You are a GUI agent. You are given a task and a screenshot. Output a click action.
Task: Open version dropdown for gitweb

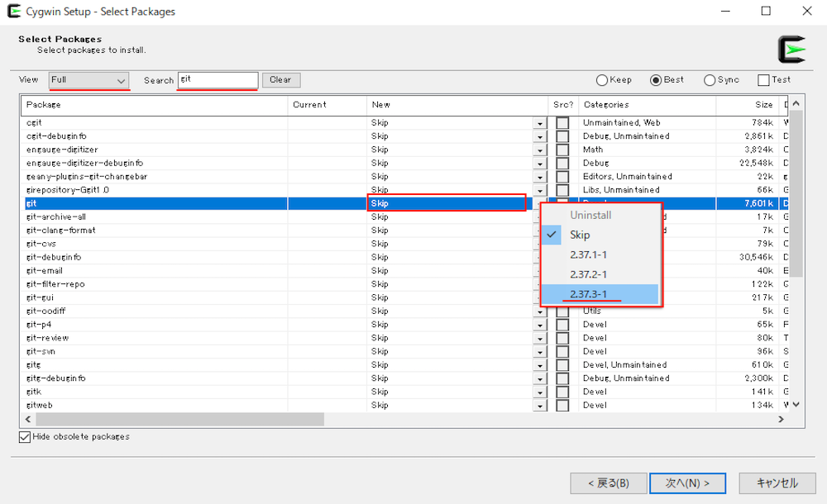[540, 406]
